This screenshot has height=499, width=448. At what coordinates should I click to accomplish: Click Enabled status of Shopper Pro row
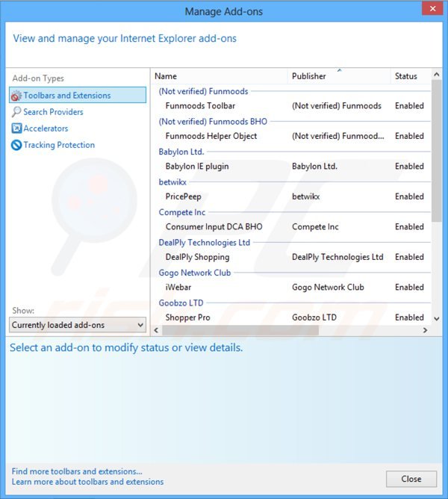pyautogui.click(x=409, y=317)
